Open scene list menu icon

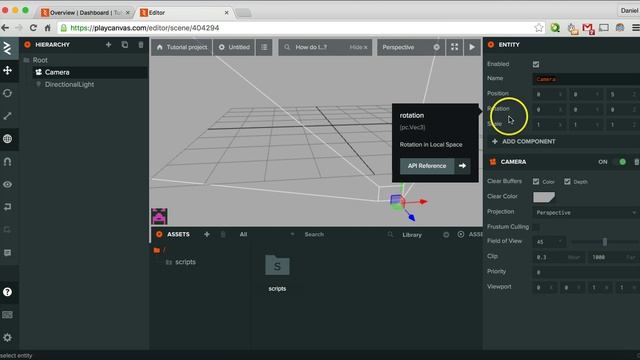pyautogui.click(x=264, y=47)
